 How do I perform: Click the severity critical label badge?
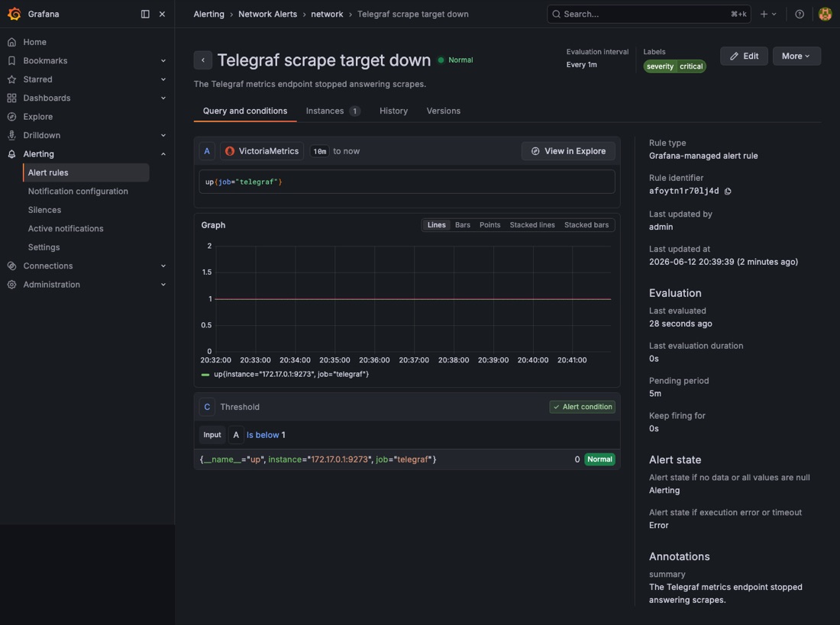point(674,66)
